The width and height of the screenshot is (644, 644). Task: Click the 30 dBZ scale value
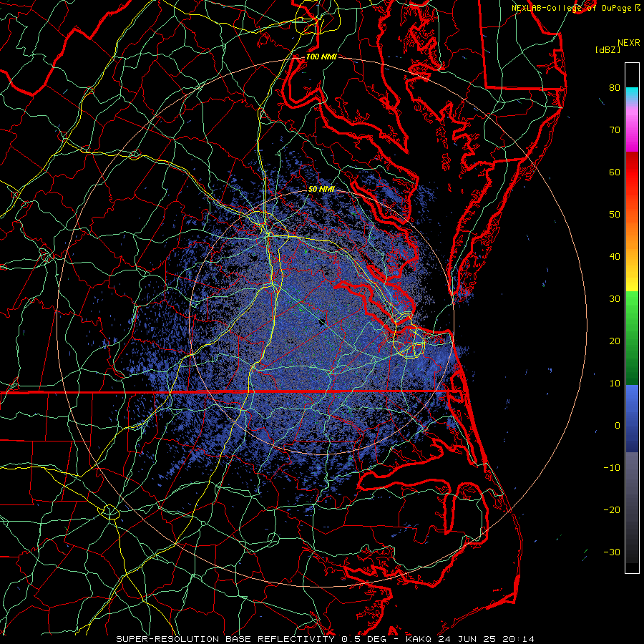pyautogui.click(x=615, y=299)
